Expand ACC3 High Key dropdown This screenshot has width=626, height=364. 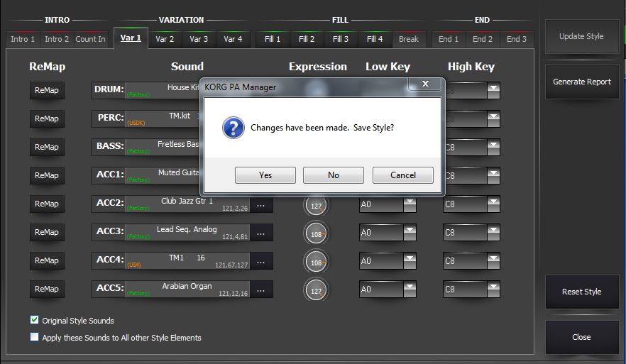[493, 233]
